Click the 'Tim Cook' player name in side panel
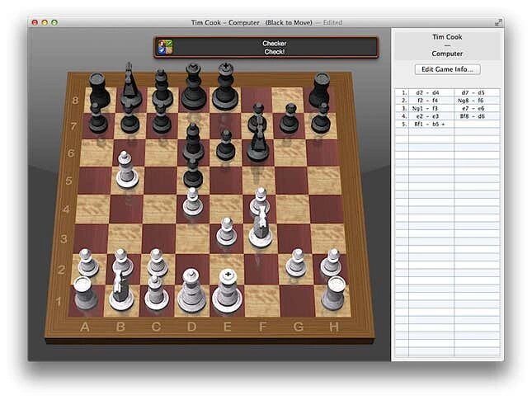Screen dimensions: 532x400 447,37
